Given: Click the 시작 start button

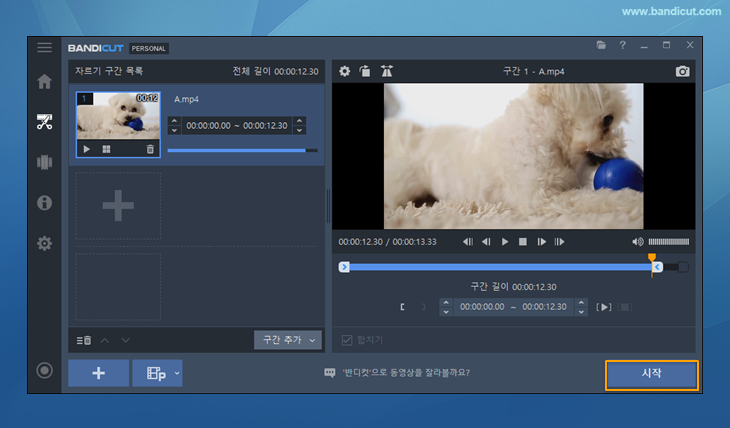Looking at the screenshot, I should 651,374.
